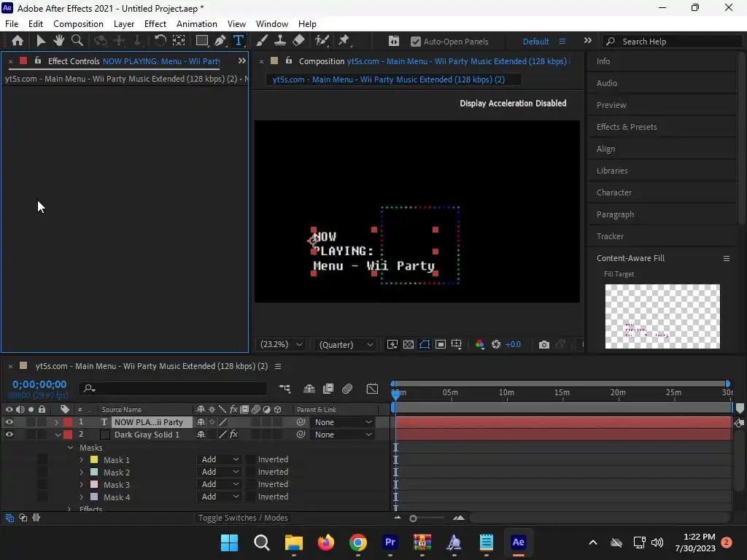Open parent dropdown None for layer 1
The image size is (747, 560).
coord(341,422)
